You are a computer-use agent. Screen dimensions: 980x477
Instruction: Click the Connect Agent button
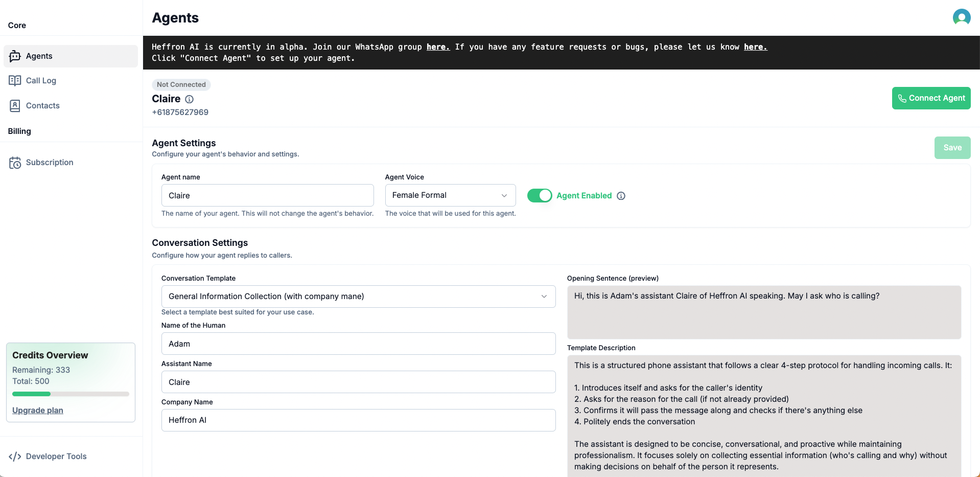pos(931,98)
